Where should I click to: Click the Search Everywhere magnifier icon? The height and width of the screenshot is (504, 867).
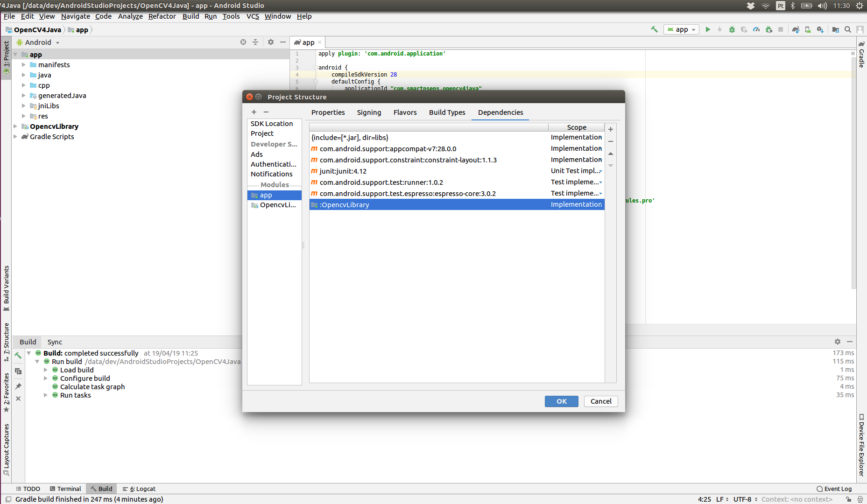click(x=848, y=29)
